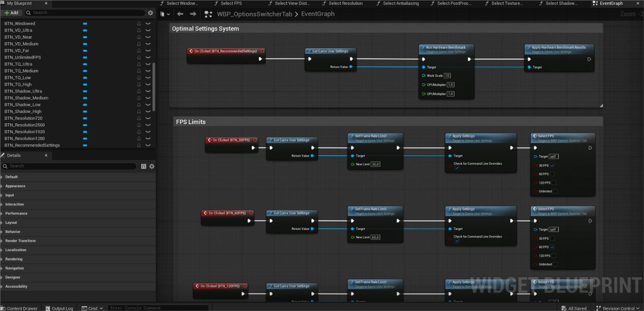This screenshot has height=311, width=644.
Task: Click the Details search field
Action: (x=69, y=166)
